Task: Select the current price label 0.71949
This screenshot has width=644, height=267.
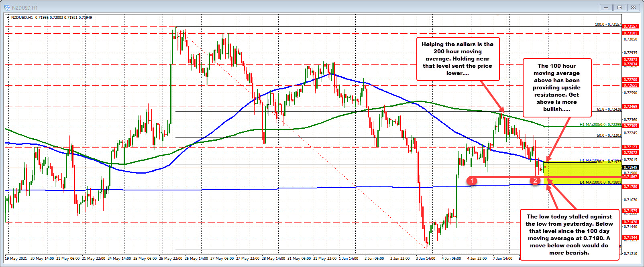Action: pos(630,167)
